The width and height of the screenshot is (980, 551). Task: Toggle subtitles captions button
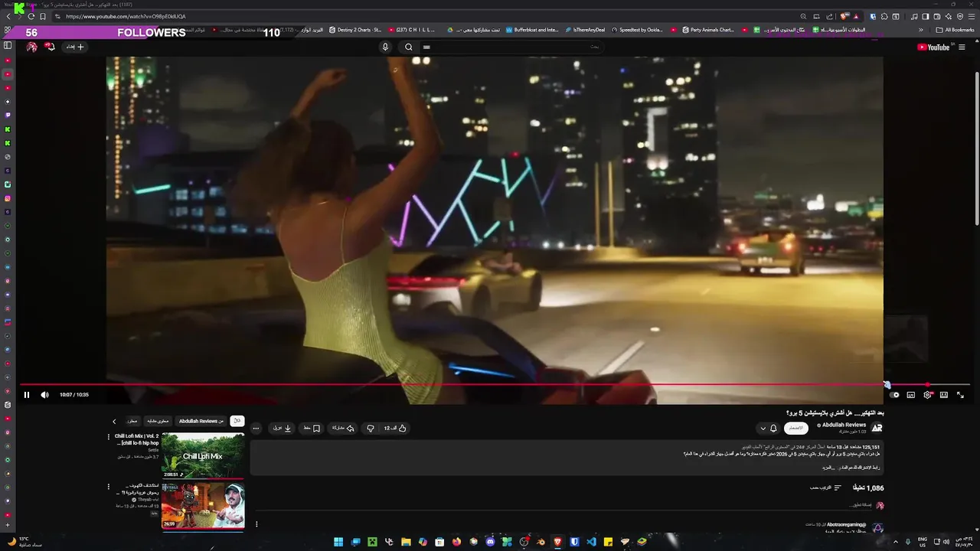click(911, 395)
